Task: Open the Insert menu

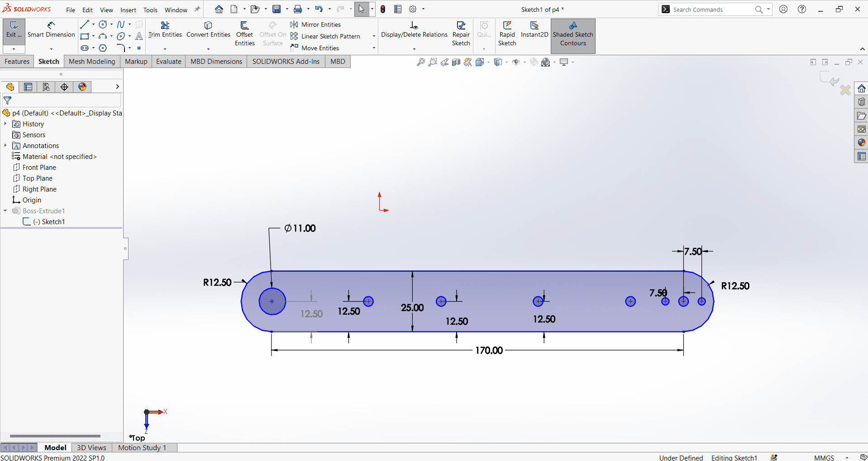Action: (128, 10)
